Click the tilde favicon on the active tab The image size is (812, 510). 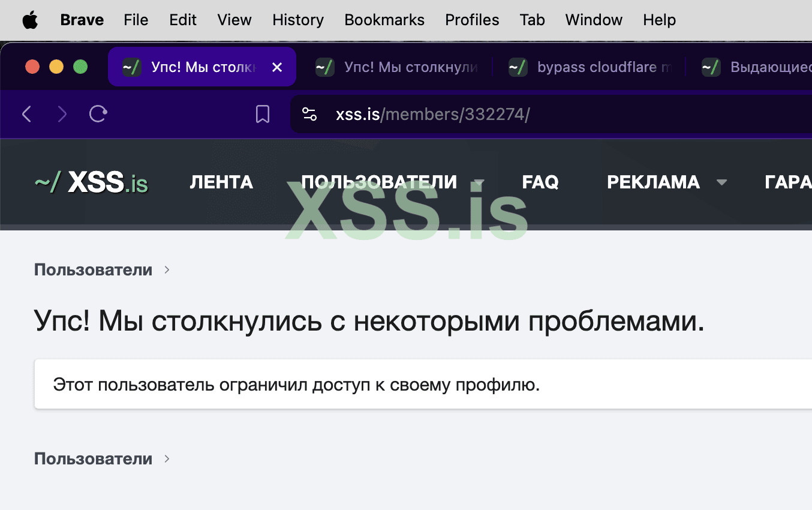pyautogui.click(x=131, y=67)
